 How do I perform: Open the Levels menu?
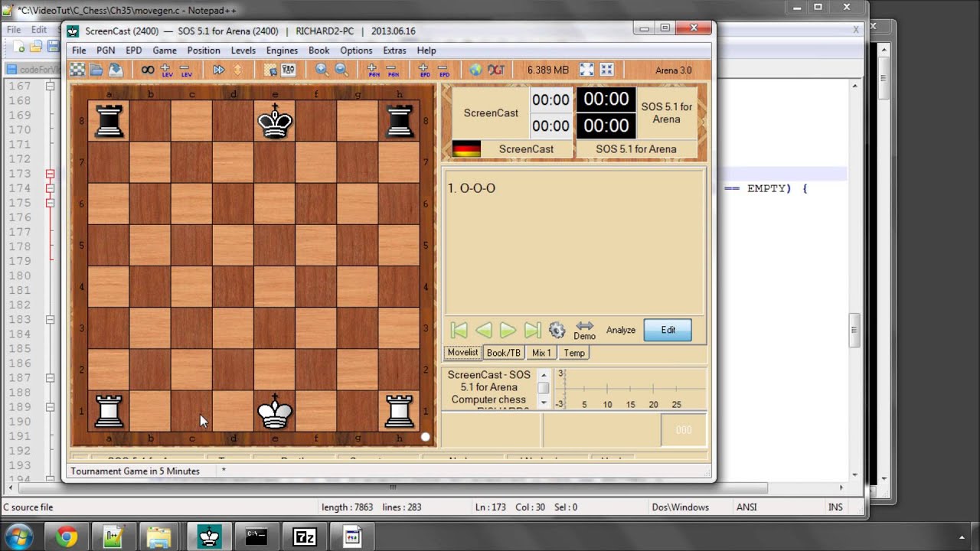click(x=243, y=51)
